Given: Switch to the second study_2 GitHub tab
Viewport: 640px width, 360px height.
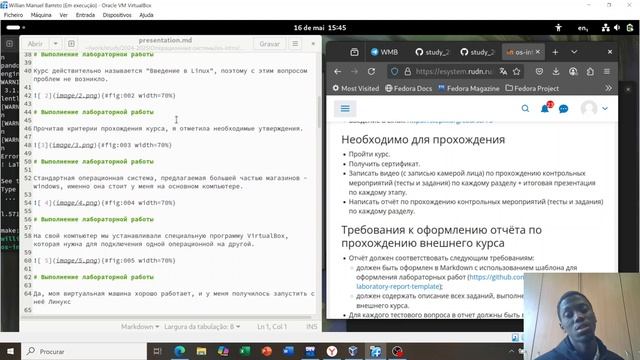Looking at the screenshot, I should [x=477, y=52].
